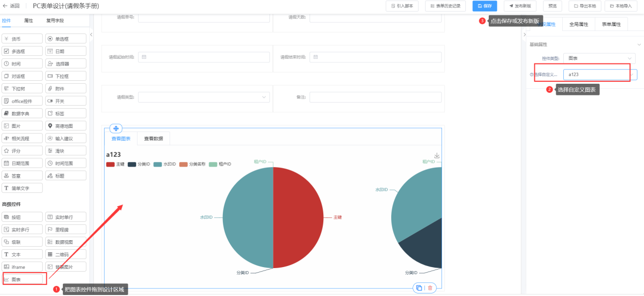This screenshot has width=644, height=296.
Task: Select the 开关 switch control
Action: (x=65, y=101)
